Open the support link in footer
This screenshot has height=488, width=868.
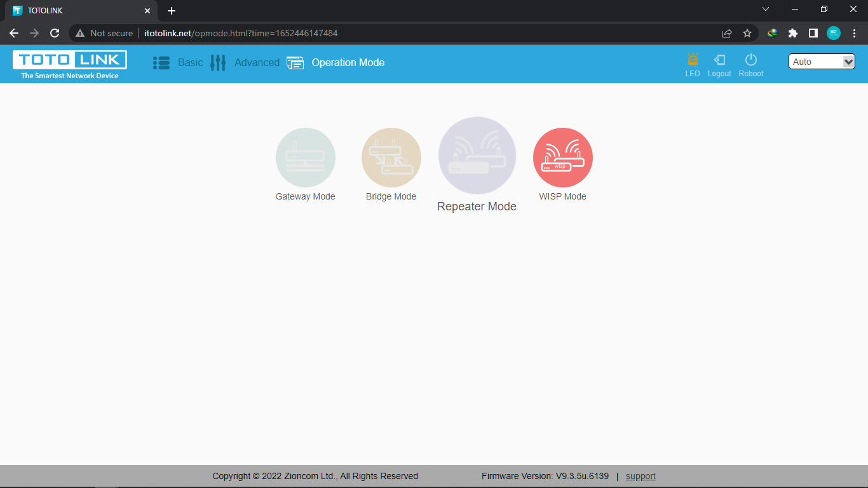[641, 476]
